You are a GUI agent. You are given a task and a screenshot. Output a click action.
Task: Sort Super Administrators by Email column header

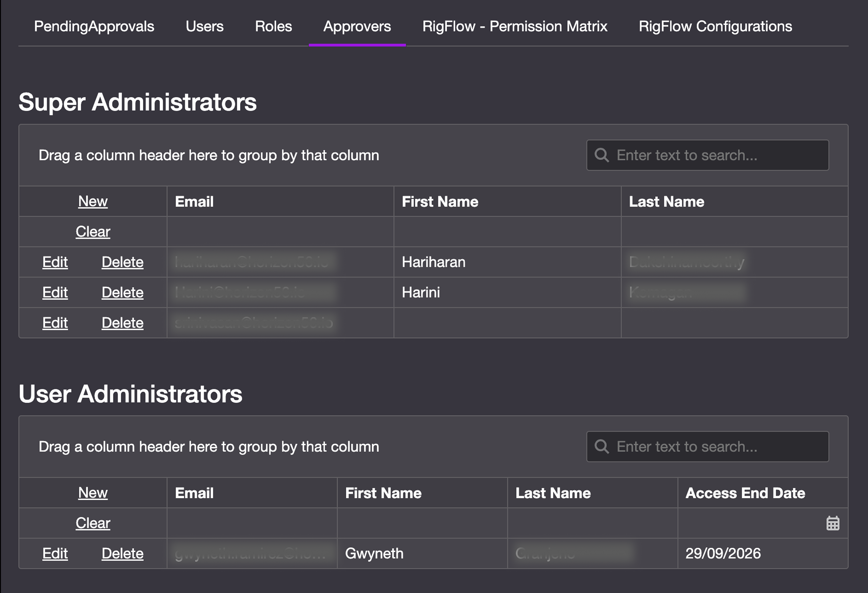194,202
